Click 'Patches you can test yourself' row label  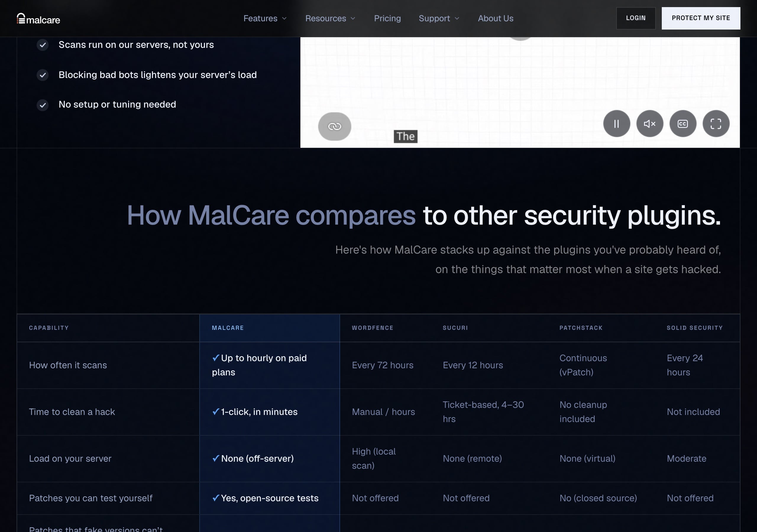pyautogui.click(x=91, y=498)
